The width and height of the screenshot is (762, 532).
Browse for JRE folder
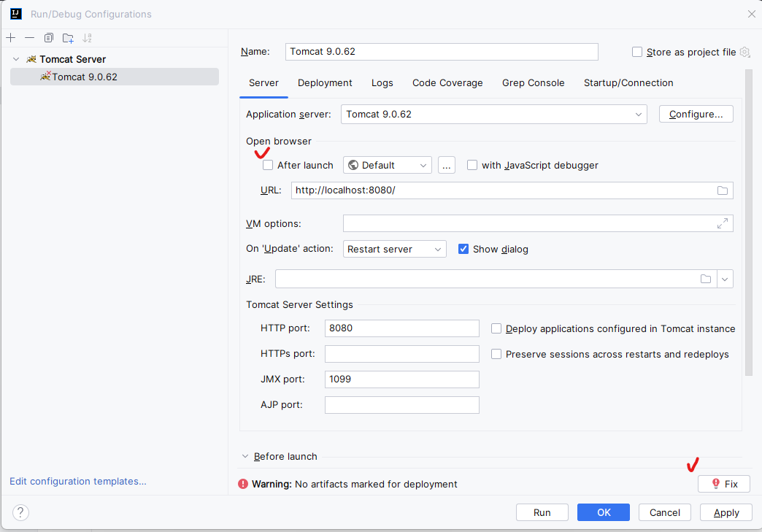(706, 279)
